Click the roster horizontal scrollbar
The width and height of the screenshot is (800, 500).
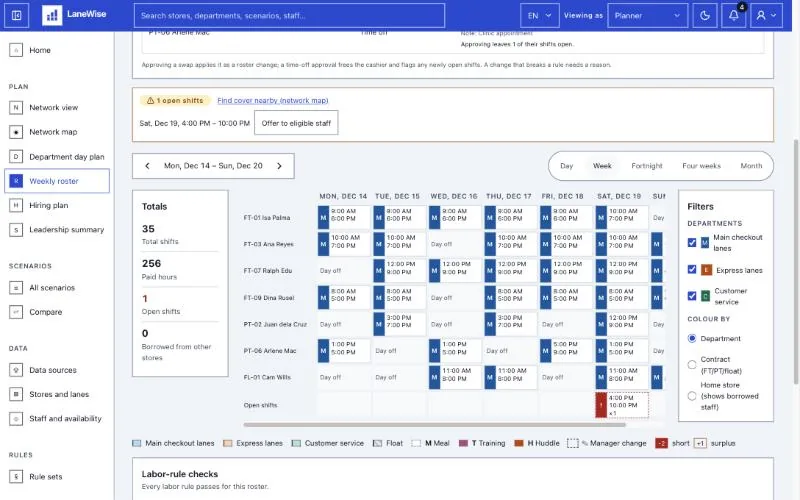click(434, 424)
